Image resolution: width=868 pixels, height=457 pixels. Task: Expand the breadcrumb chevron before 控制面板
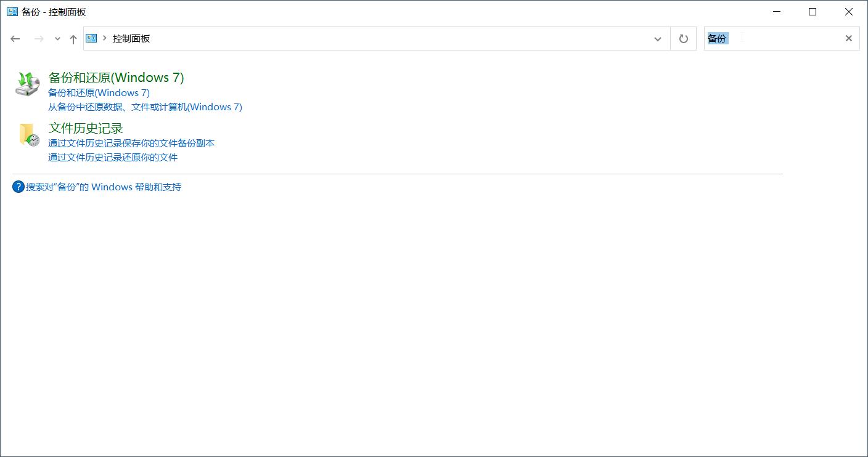click(105, 38)
